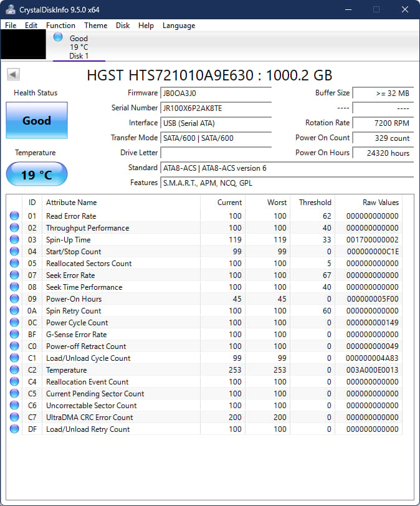Open the Edit menu

[31, 25]
